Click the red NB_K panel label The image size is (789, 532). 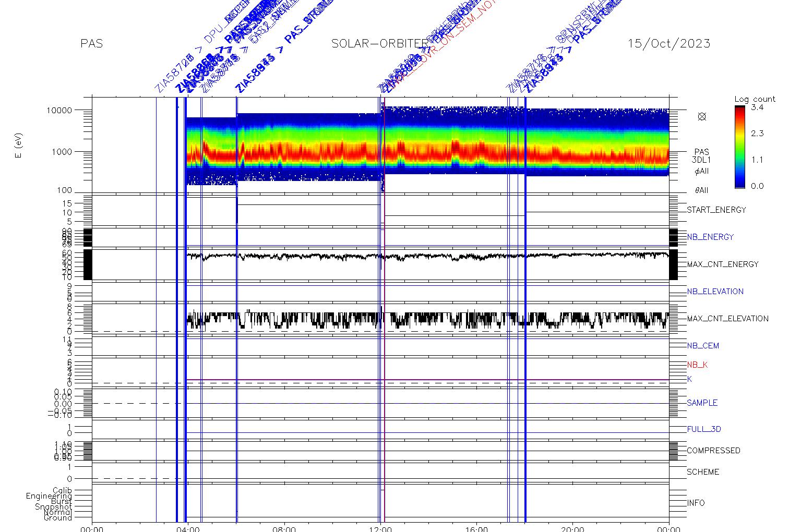point(697,365)
